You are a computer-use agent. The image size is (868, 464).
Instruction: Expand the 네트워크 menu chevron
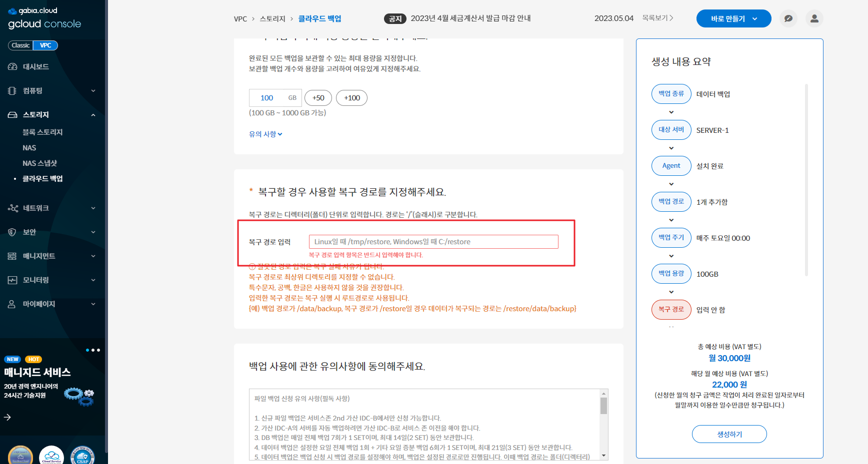coord(93,208)
